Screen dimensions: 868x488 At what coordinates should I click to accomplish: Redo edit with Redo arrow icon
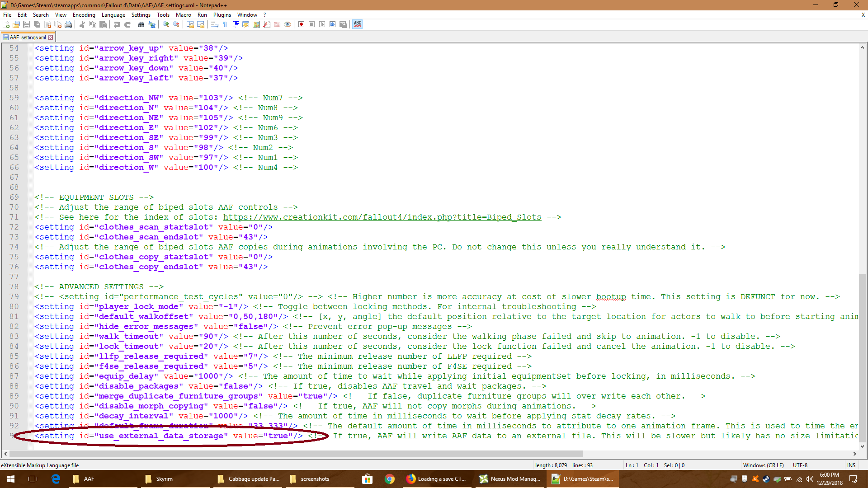point(127,24)
